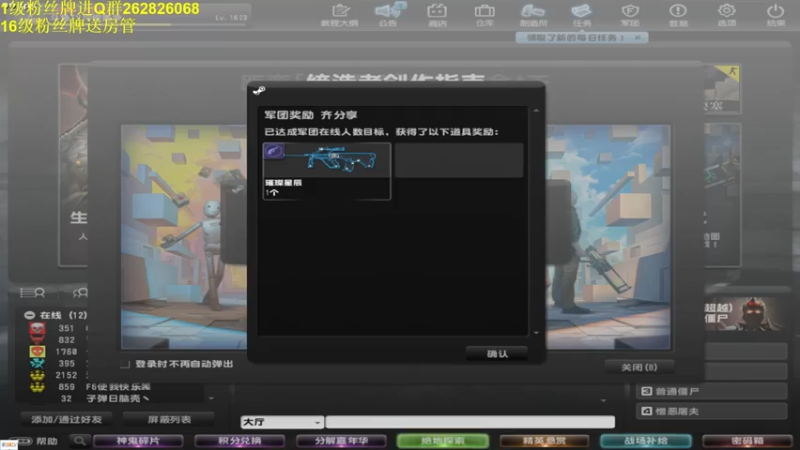
Task: Open the 选项 options gear icon
Action: 727,15
